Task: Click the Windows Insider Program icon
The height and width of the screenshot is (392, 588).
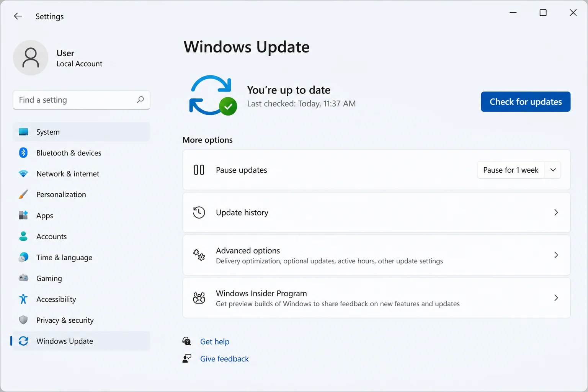Action: (199, 298)
